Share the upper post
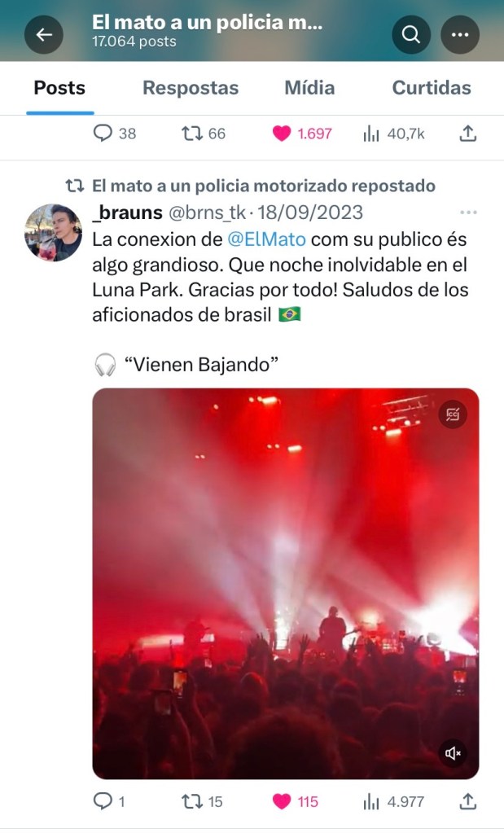This screenshot has height=833, width=504. (x=468, y=134)
